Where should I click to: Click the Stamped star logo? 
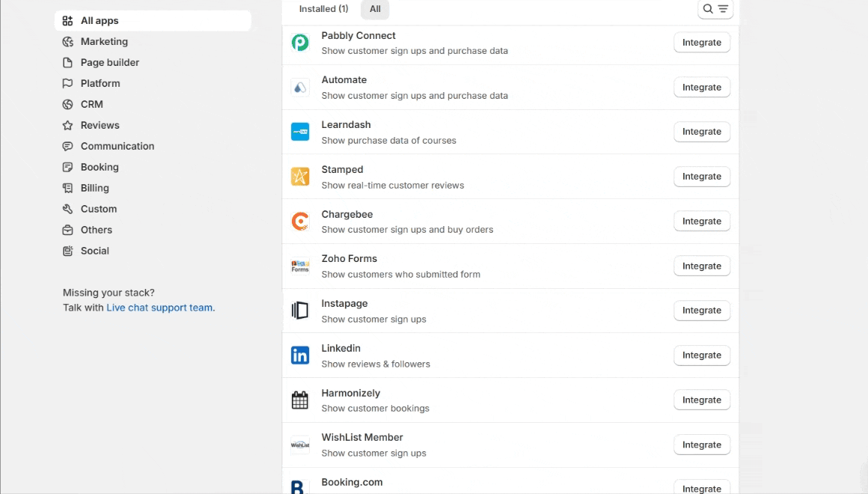pos(300,177)
